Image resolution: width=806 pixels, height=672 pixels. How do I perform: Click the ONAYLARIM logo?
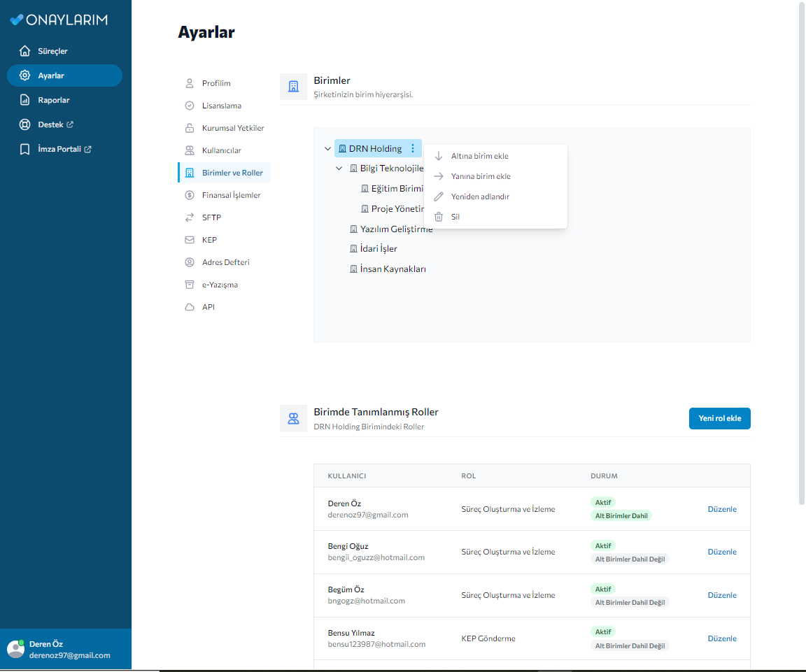click(59, 20)
